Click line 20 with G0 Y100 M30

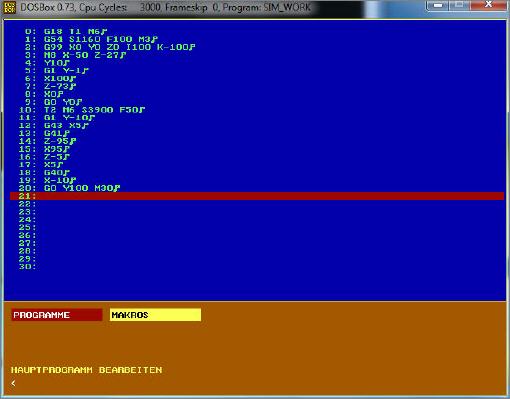coord(69,188)
